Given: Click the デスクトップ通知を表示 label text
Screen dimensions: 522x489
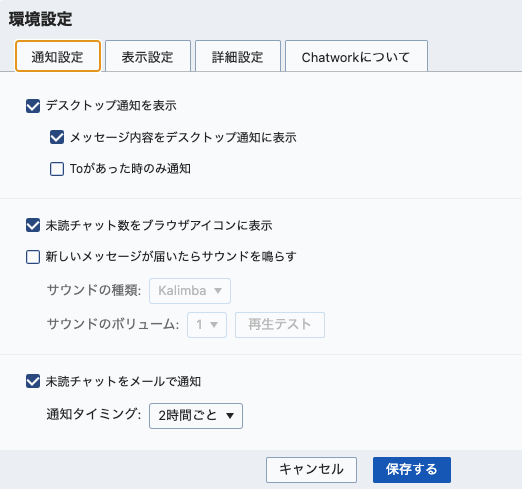Looking at the screenshot, I should [111, 106].
